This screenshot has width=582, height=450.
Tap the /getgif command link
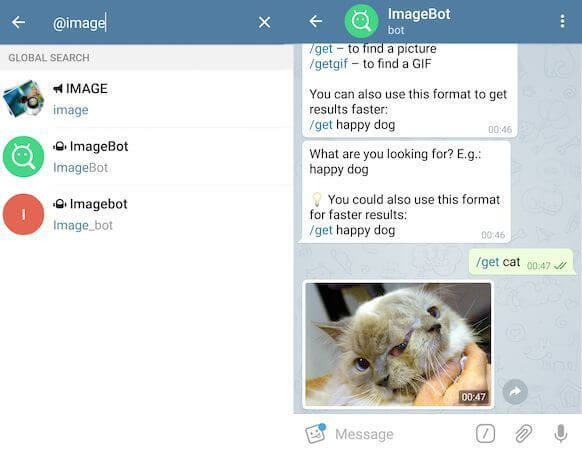328,64
